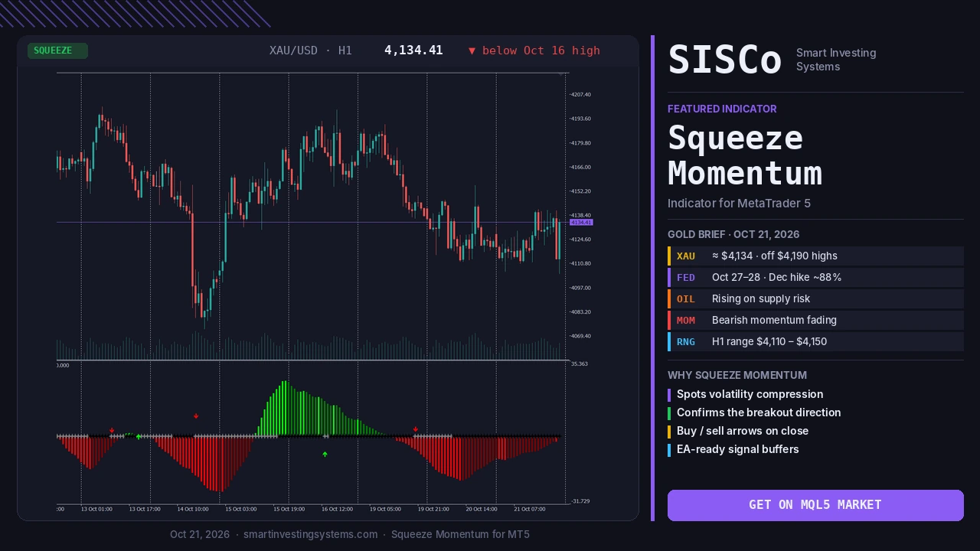The image size is (980, 551).
Task: Click the 35.363 indicator scale value
Action: pyautogui.click(x=580, y=364)
